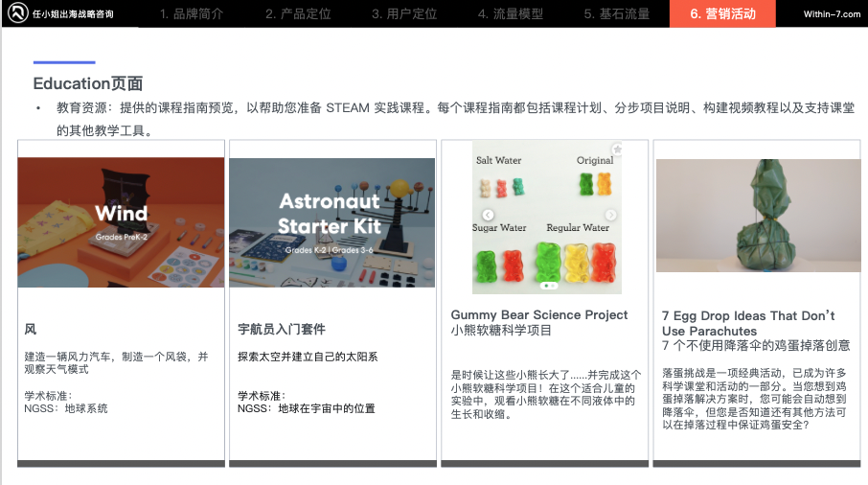Open the 4. 流量模型 tab
Viewport: 868px width, 485px height.
(x=511, y=13)
